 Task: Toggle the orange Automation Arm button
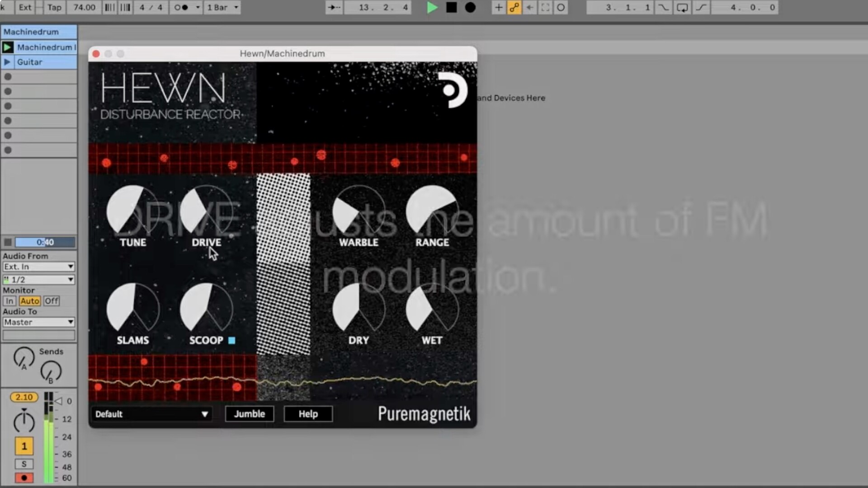[x=514, y=7]
